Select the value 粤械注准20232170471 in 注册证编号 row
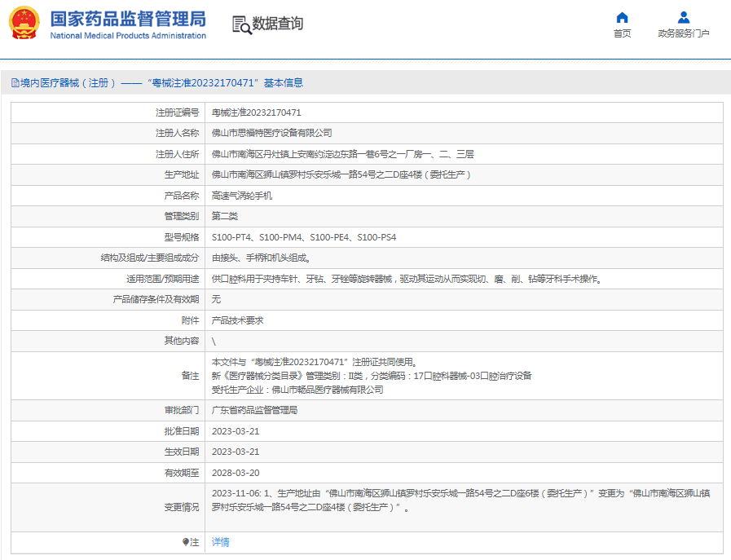Viewport: 731px width, 560px height. point(257,112)
